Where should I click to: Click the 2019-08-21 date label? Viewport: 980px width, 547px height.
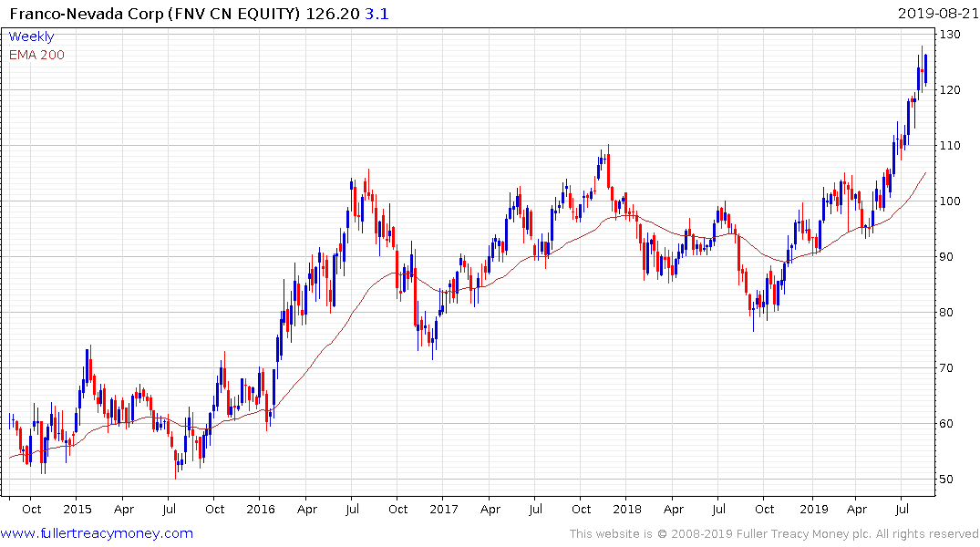[x=938, y=13]
